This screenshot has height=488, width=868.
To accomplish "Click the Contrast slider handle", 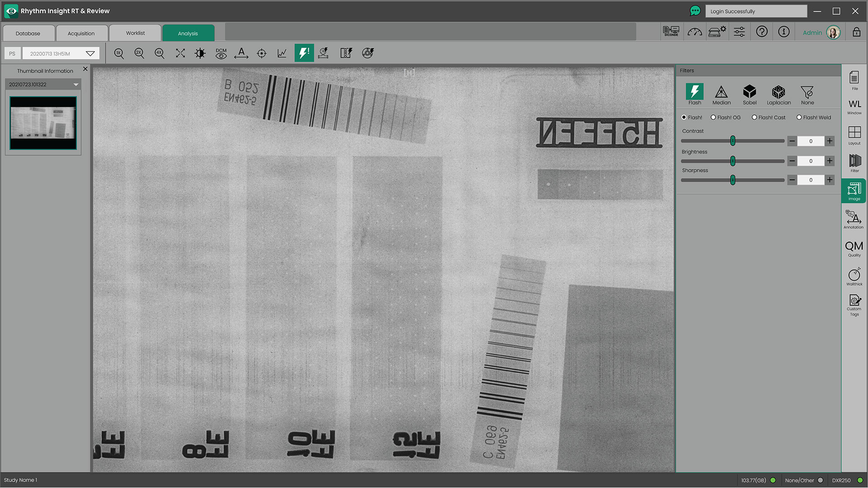I will pos(733,141).
